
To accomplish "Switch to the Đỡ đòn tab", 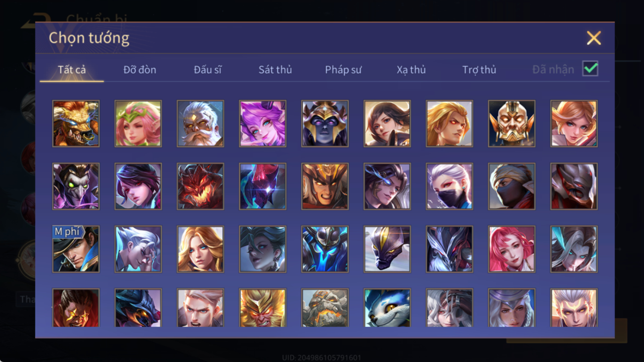I will pos(140,69).
